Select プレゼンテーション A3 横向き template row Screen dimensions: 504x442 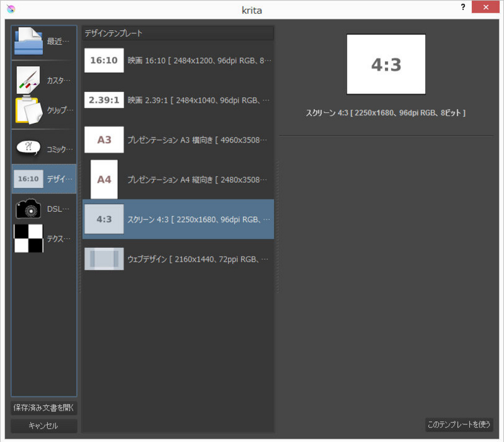178,139
